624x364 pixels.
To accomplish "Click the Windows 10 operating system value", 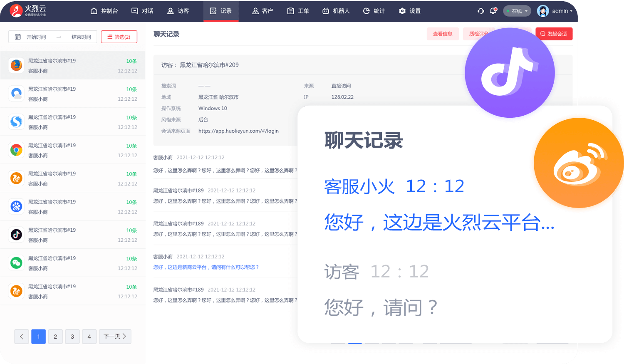I will (x=213, y=108).
